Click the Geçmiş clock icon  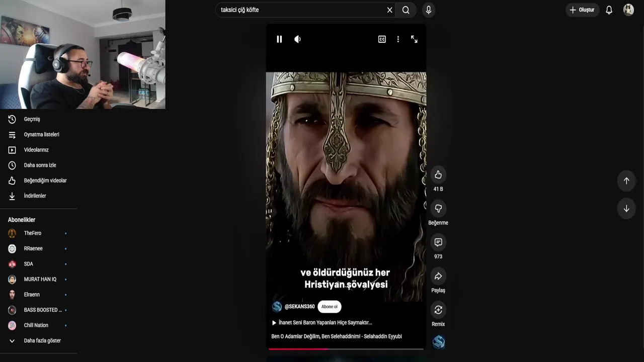[12, 119]
